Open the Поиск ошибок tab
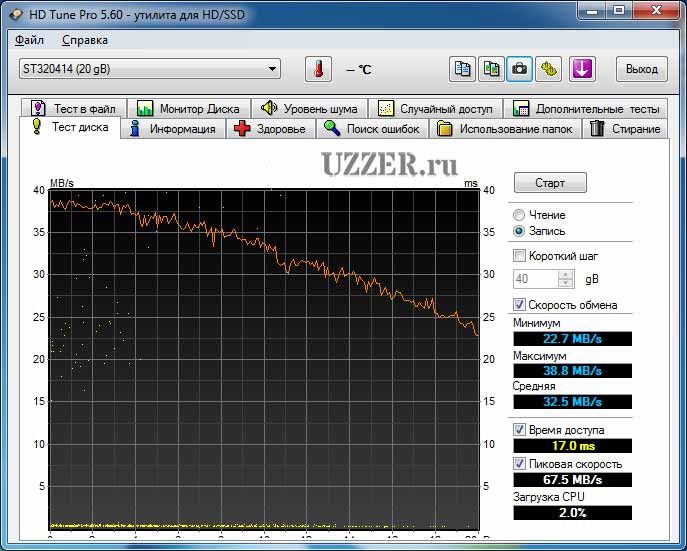The height and width of the screenshot is (551, 687). coord(375,129)
